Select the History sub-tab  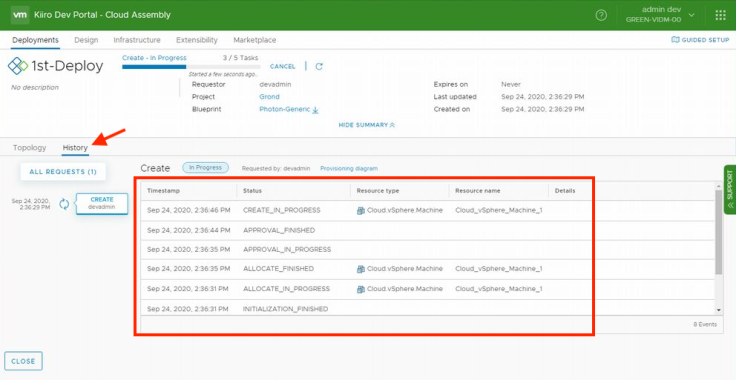pyautogui.click(x=75, y=148)
